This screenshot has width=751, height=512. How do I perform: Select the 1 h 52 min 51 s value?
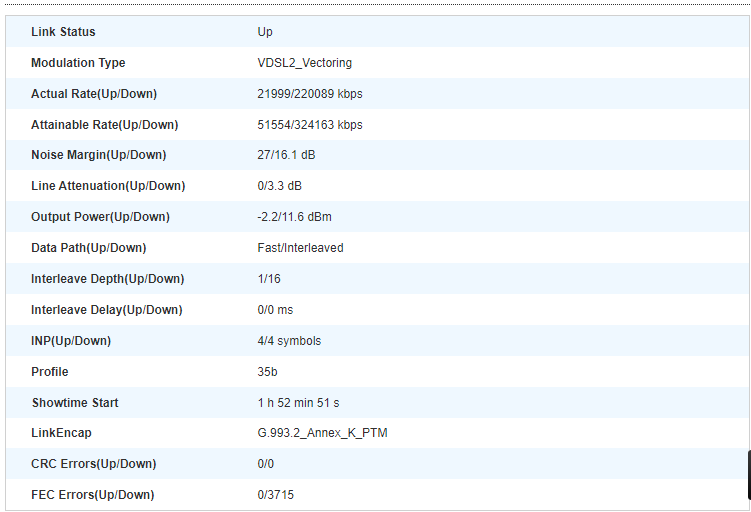click(x=298, y=403)
